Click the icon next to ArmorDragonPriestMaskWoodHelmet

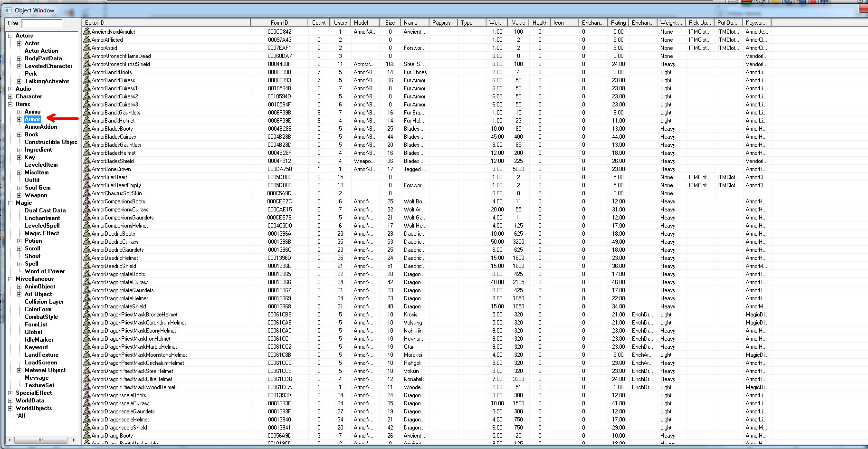(x=87, y=387)
